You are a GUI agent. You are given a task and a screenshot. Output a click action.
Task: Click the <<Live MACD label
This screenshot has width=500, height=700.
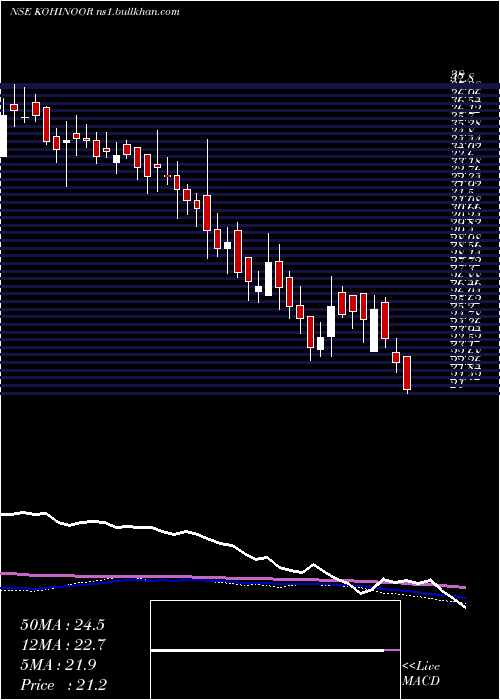(421, 674)
